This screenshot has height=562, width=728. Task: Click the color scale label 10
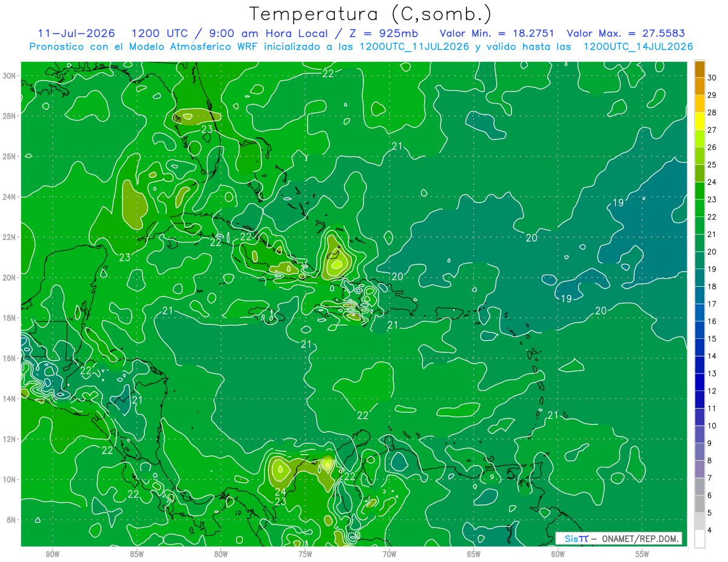point(712,426)
